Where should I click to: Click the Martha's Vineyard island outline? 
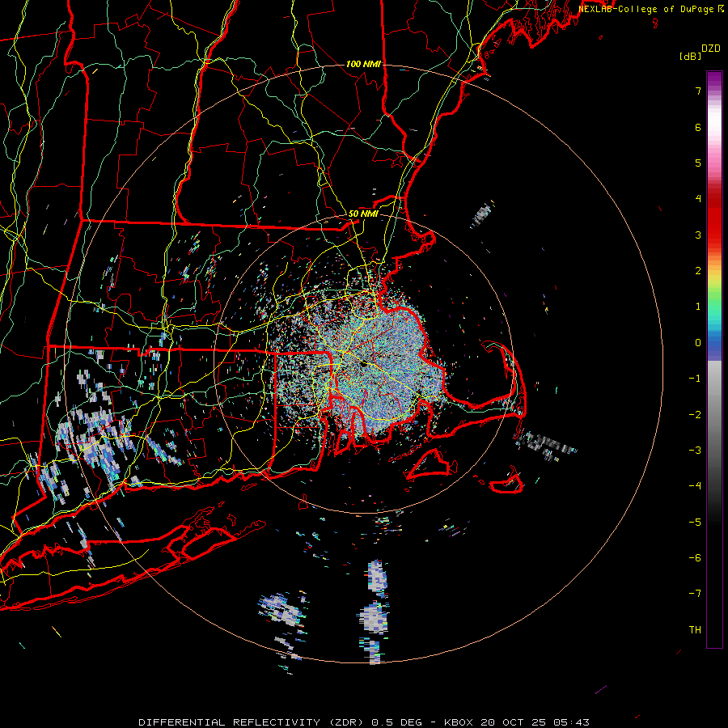coord(431,463)
